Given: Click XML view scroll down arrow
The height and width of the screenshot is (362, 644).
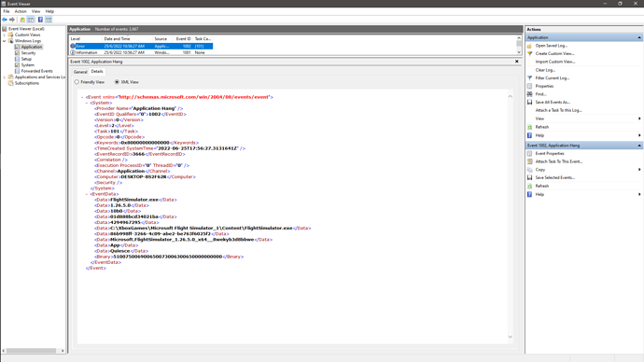Looking at the screenshot, I should tap(511, 337).
